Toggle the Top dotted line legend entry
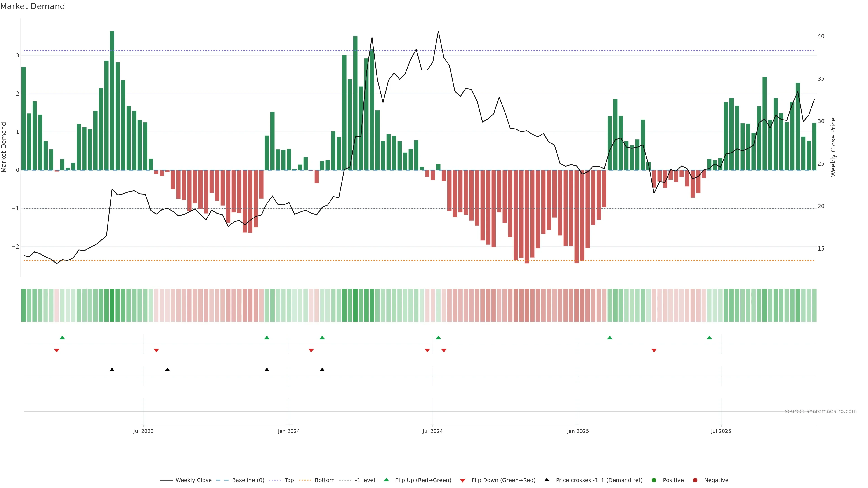The image size is (868, 488). pos(289,480)
